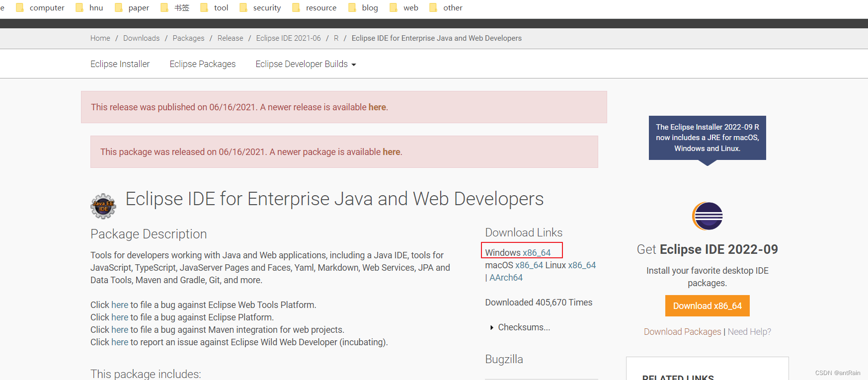The image size is (868, 380).
Task: Go to Downloads in the breadcrumb
Action: [x=141, y=38]
